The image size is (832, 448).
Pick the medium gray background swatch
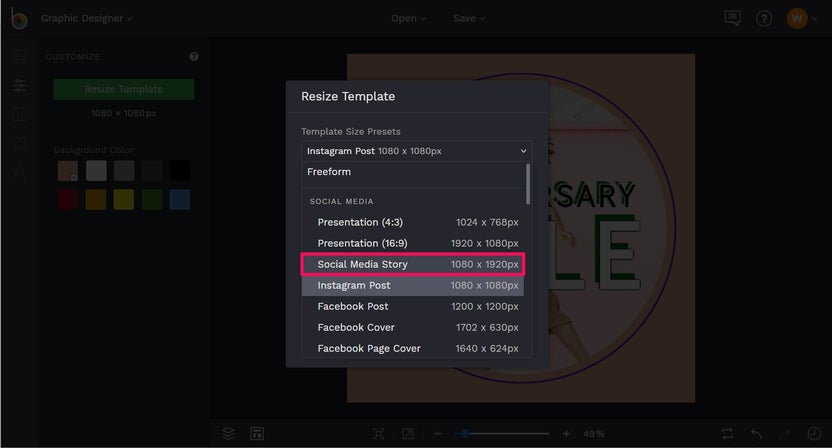click(x=124, y=171)
